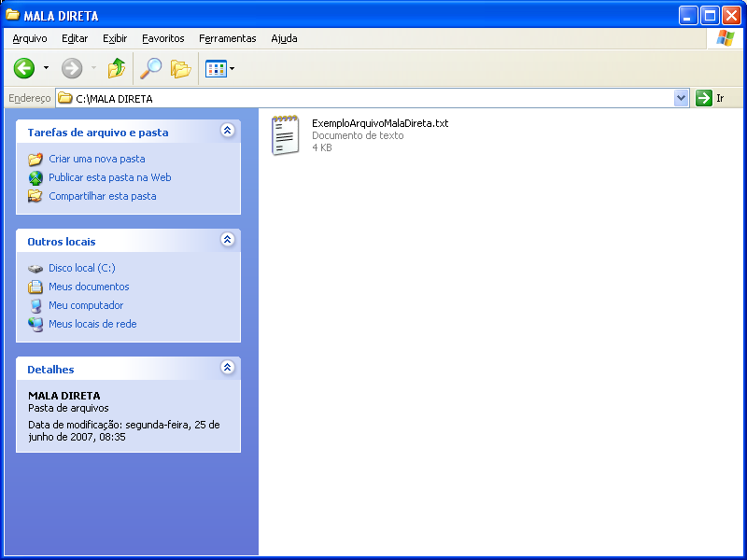
Task: Click the green Ir go button
Action: point(704,98)
